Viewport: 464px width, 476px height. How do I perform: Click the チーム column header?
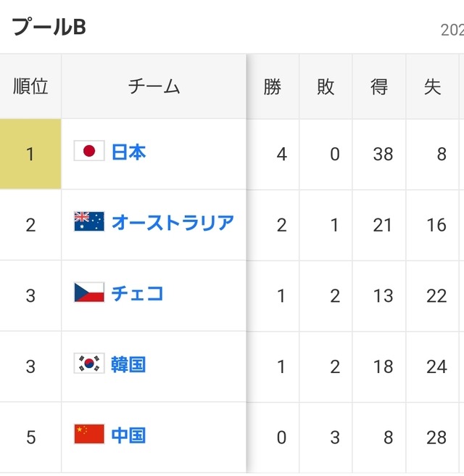pyautogui.click(x=154, y=86)
